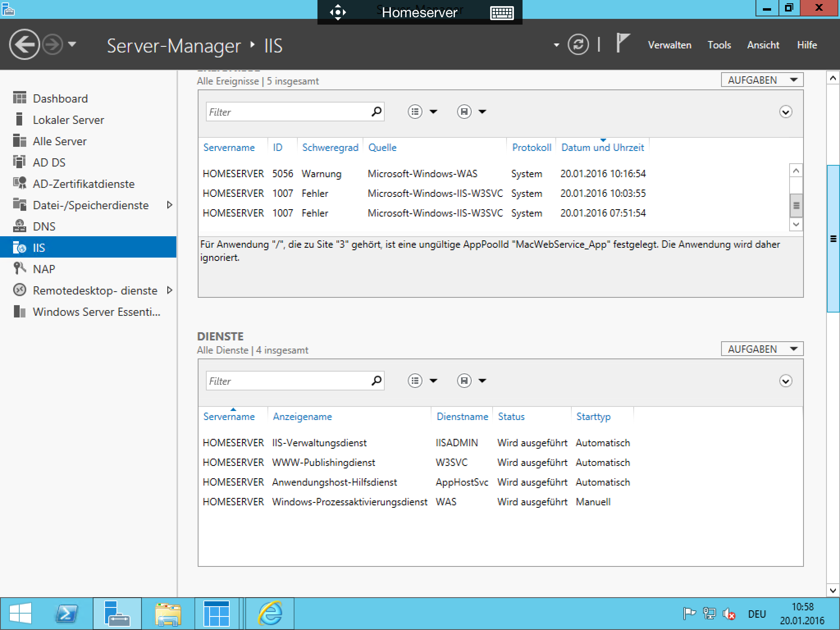Image resolution: width=840 pixels, height=630 pixels.
Task: Expand the Dienste filter panel chevron
Action: [785, 381]
